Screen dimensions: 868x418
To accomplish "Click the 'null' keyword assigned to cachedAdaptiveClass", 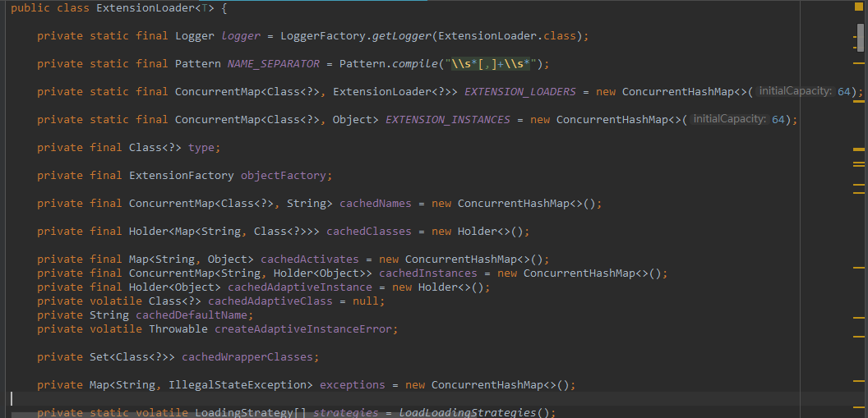I will (x=365, y=301).
